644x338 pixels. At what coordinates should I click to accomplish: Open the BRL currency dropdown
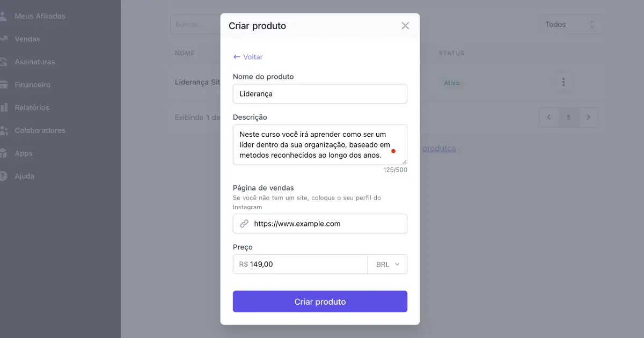click(x=387, y=264)
